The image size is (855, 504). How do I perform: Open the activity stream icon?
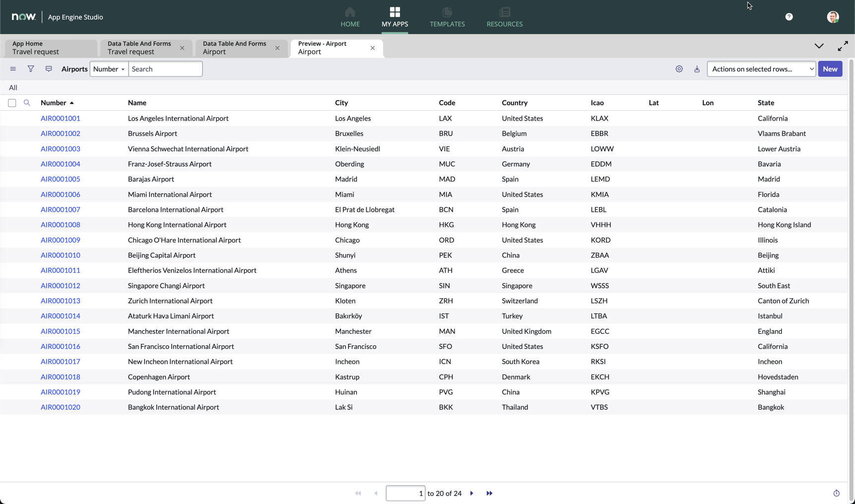49,69
